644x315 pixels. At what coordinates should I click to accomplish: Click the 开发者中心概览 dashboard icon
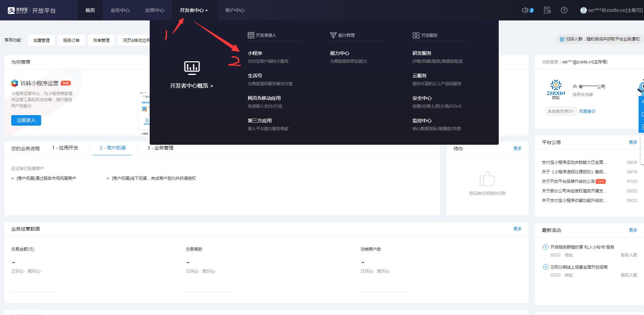(192, 68)
